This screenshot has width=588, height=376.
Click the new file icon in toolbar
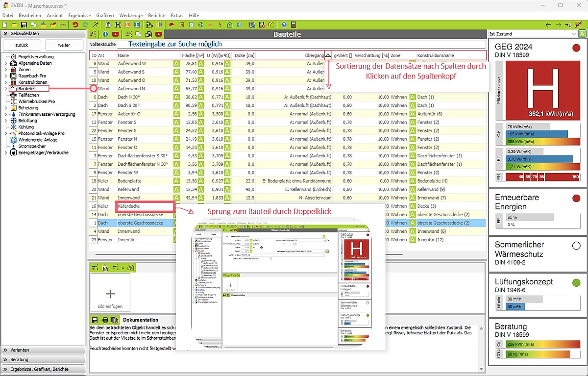pyautogui.click(x=5, y=25)
